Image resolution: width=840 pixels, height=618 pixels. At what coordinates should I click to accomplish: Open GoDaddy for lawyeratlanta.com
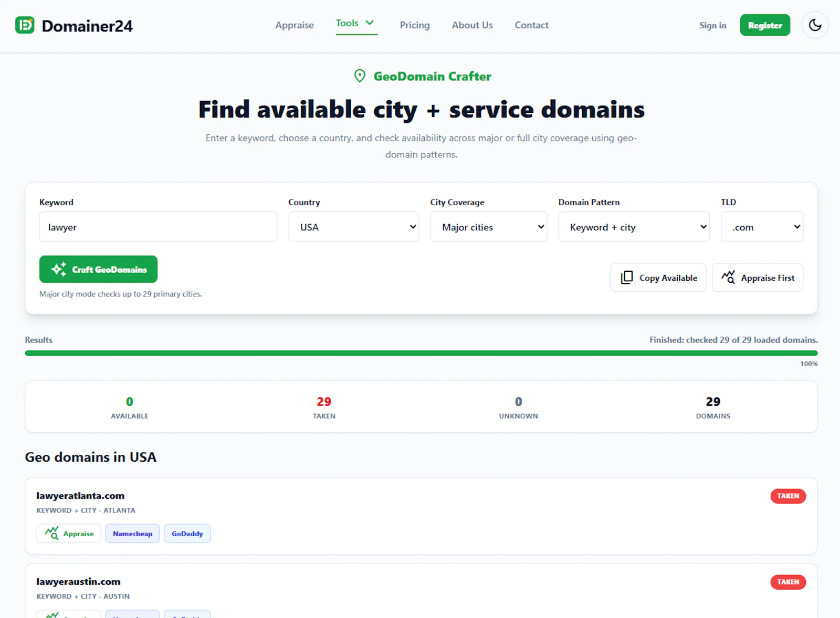pos(187,533)
